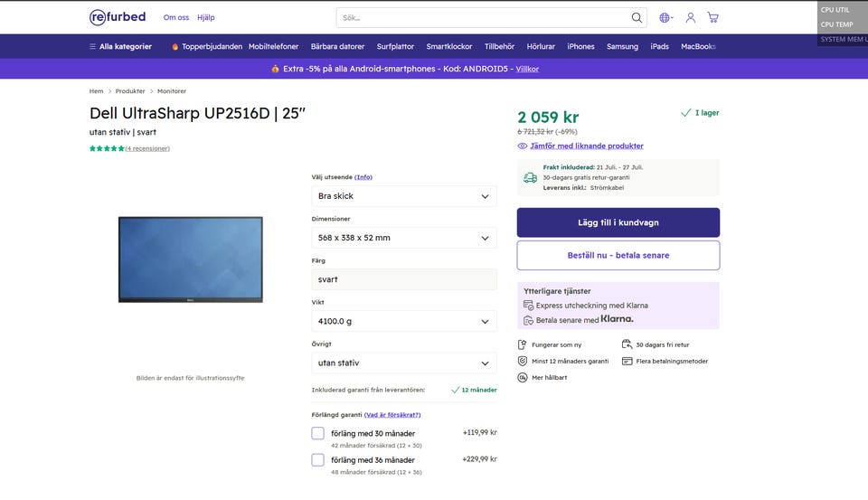The height and width of the screenshot is (500, 868).
Task: Click the 12 månader guarantee checkmark
Action: click(455, 390)
